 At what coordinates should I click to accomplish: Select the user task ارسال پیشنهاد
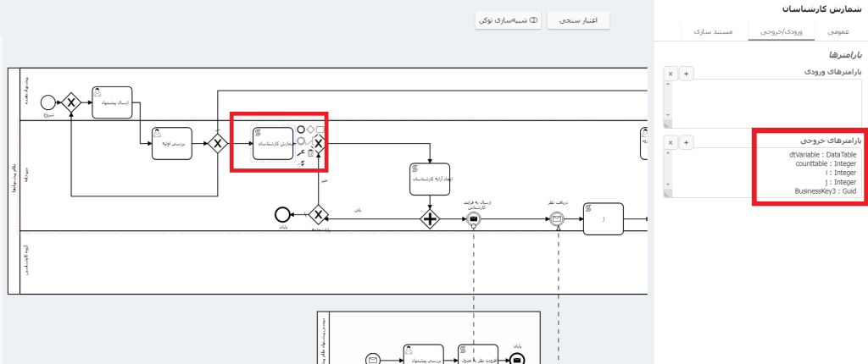pyautogui.click(x=113, y=102)
